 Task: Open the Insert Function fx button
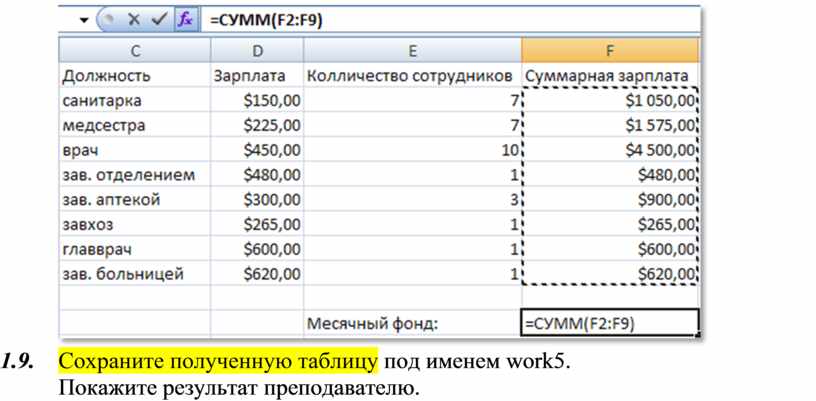[x=184, y=19]
